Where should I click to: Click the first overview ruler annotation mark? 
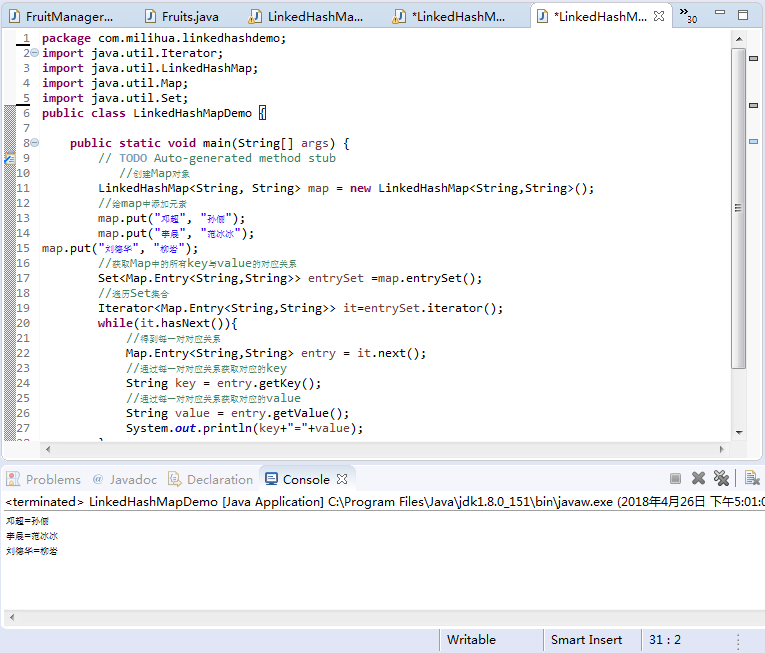tap(753, 58)
